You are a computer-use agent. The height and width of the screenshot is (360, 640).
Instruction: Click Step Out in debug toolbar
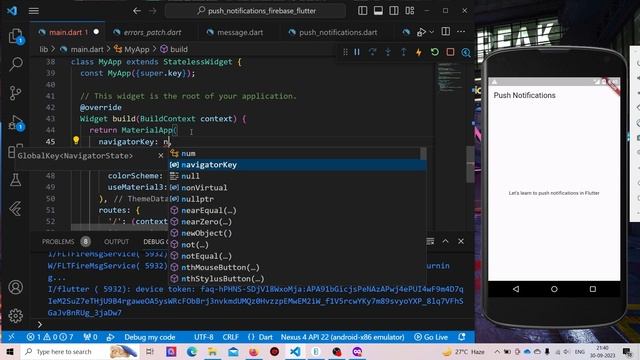point(403,52)
